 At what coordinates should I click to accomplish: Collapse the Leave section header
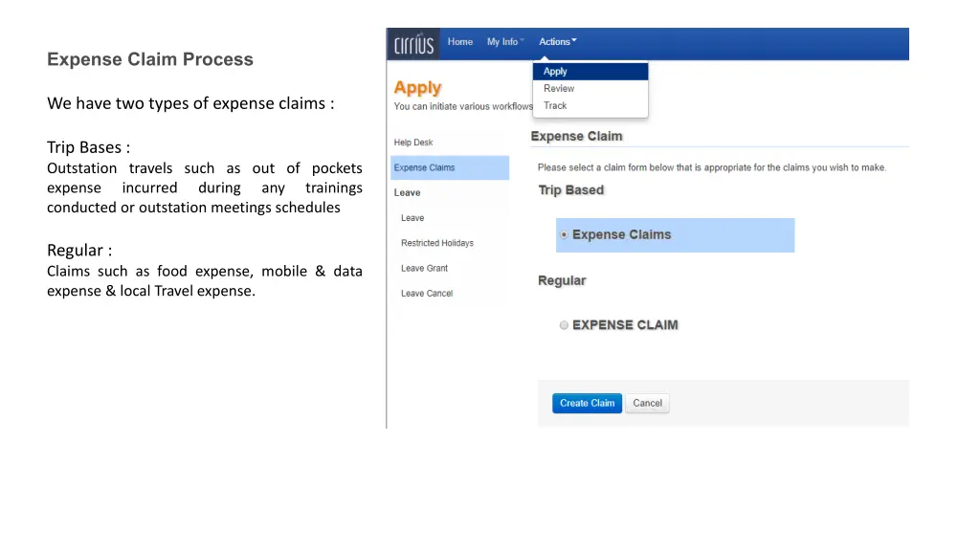click(x=407, y=193)
